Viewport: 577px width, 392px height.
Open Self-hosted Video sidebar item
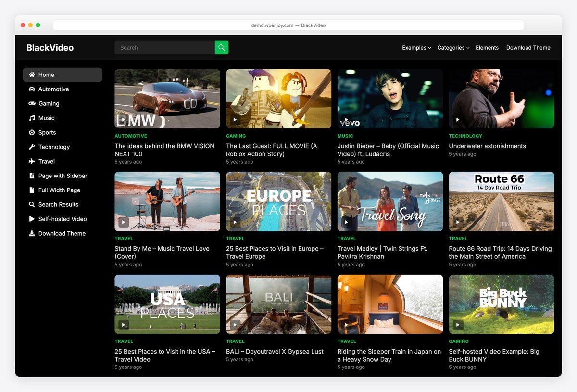coord(63,219)
